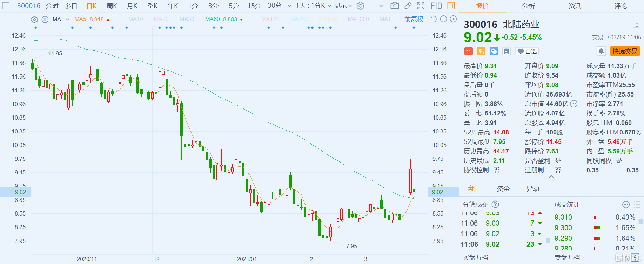Select 周K weekly candlestick
The width and height of the screenshot is (644, 264).
click(112, 6)
